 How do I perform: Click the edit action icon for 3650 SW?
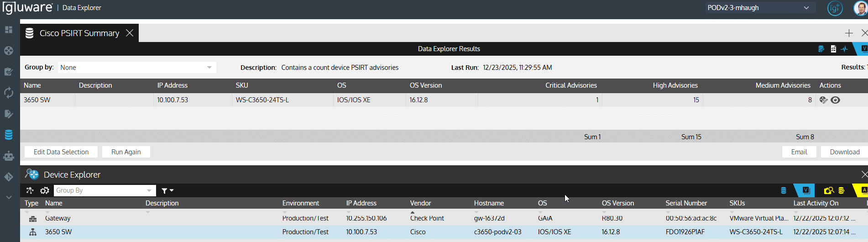[x=823, y=100]
